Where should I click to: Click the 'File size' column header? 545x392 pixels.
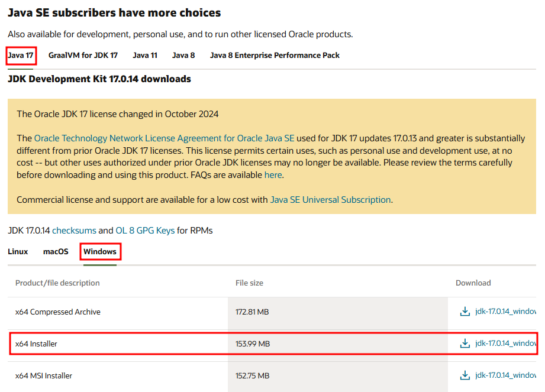click(249, 283)
